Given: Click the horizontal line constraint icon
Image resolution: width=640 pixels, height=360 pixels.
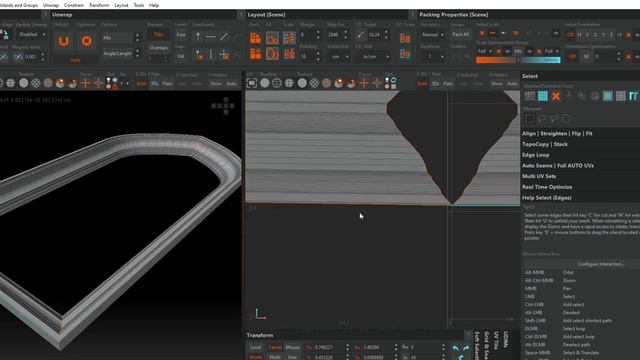Looking at the screenshot, I should click(211, 37).
